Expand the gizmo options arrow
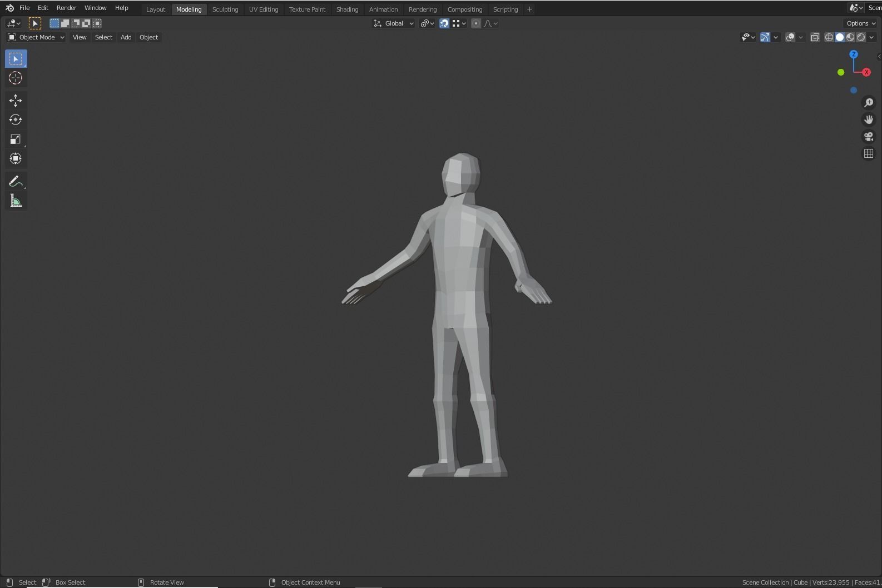 point(775,37)
